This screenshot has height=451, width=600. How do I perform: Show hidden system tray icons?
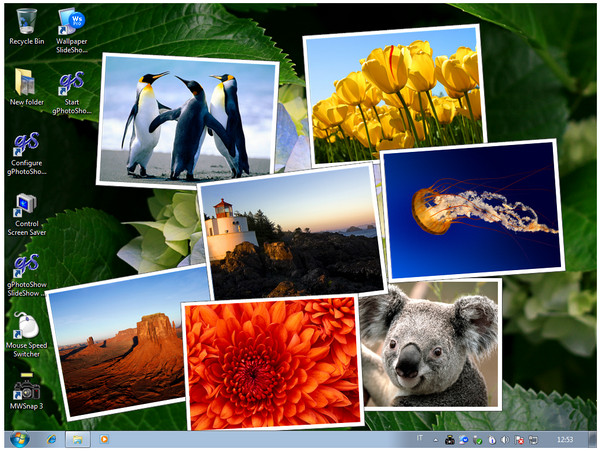tap(436, 440)
